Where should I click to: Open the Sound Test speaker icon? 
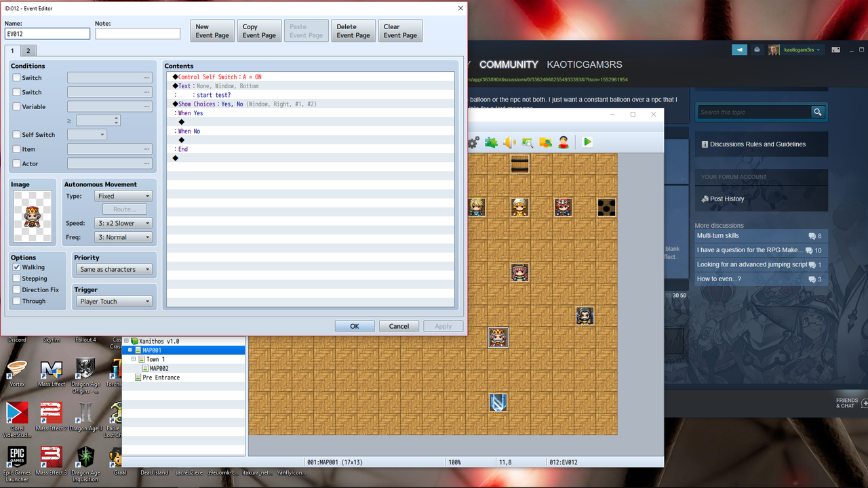pos(508,142)
